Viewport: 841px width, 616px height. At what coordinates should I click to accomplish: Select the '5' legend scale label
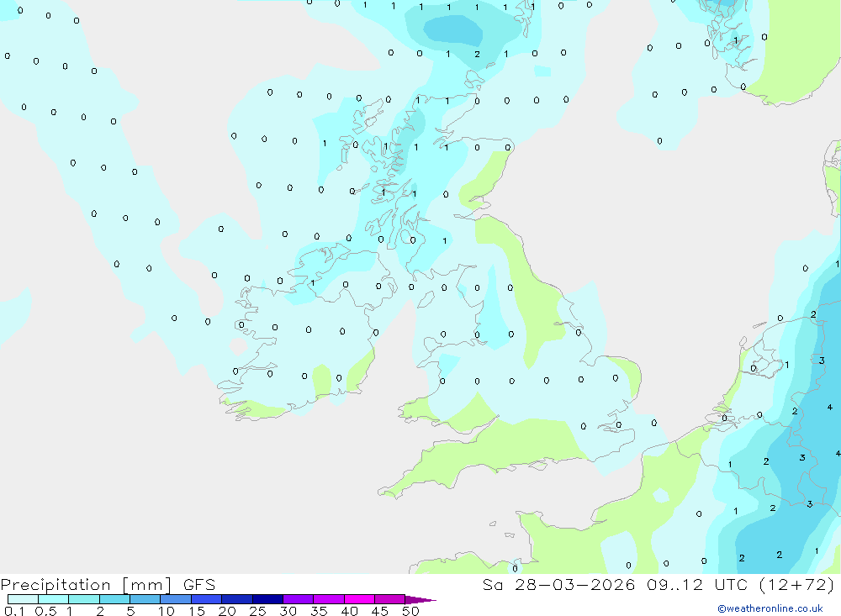[x=131, y=611]
